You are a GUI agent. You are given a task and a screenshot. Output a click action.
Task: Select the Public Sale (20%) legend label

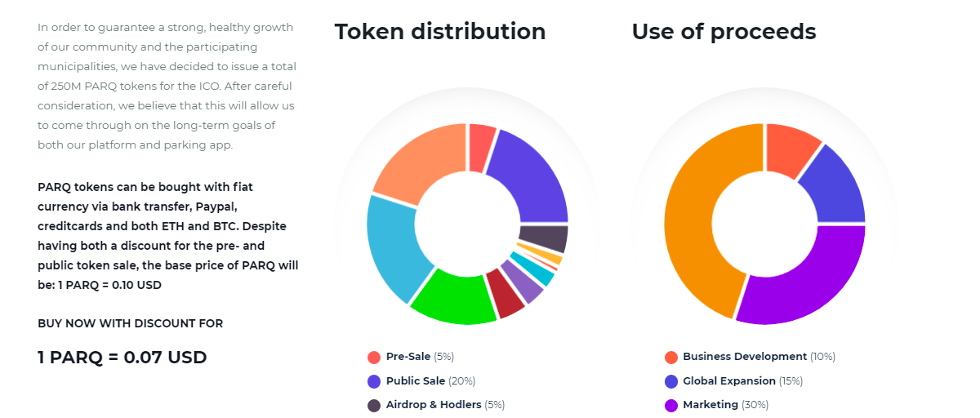coord(430,381)
